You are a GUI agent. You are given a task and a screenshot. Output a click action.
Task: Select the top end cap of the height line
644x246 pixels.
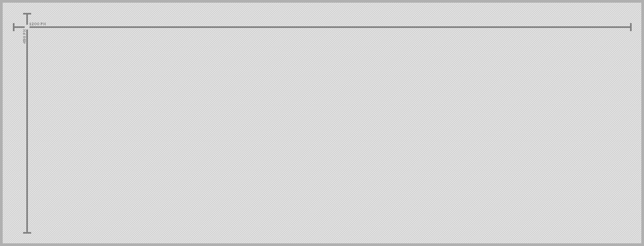tap(27, 14)
